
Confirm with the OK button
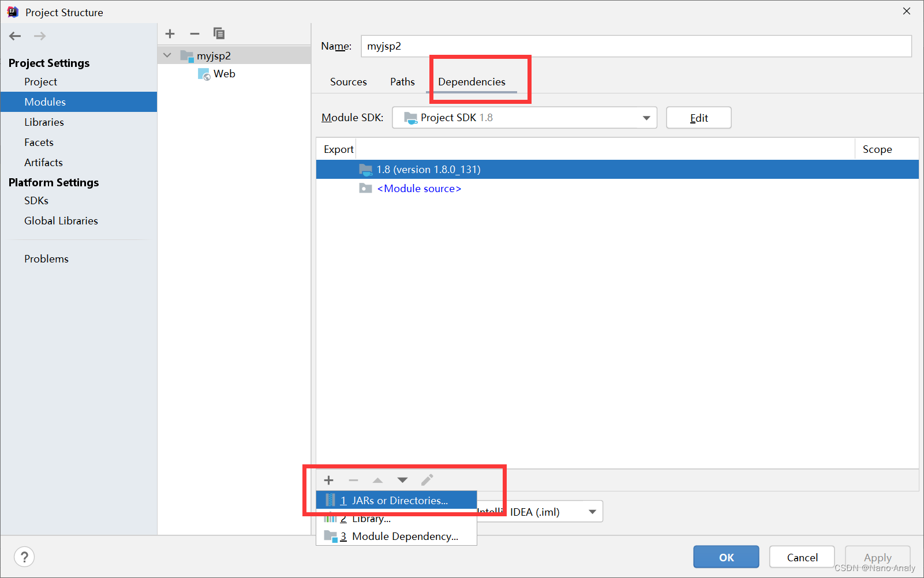coord(726,557)
